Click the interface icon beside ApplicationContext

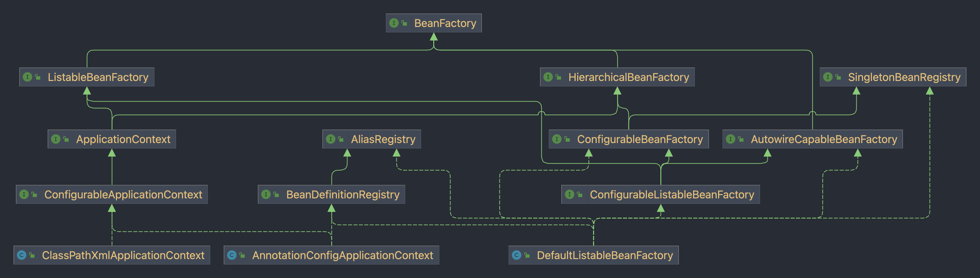pyautogui.click(x=55, y=139)
